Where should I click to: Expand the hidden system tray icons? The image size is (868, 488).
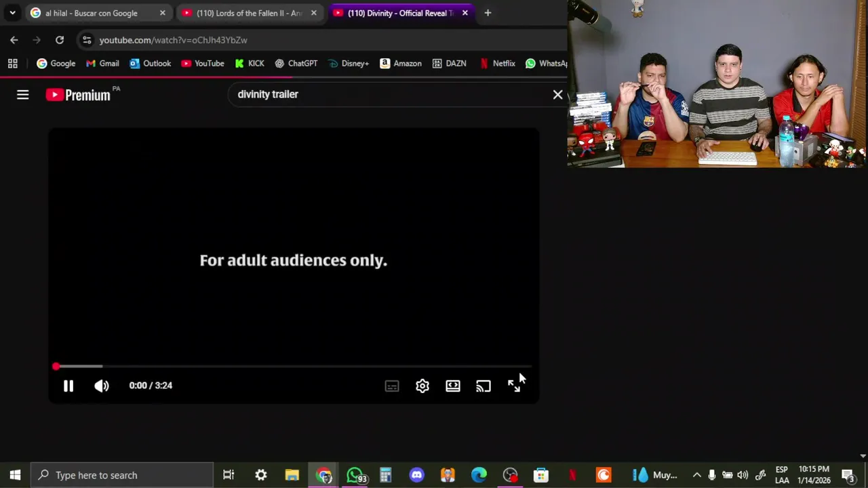click(x=696, y=475)
